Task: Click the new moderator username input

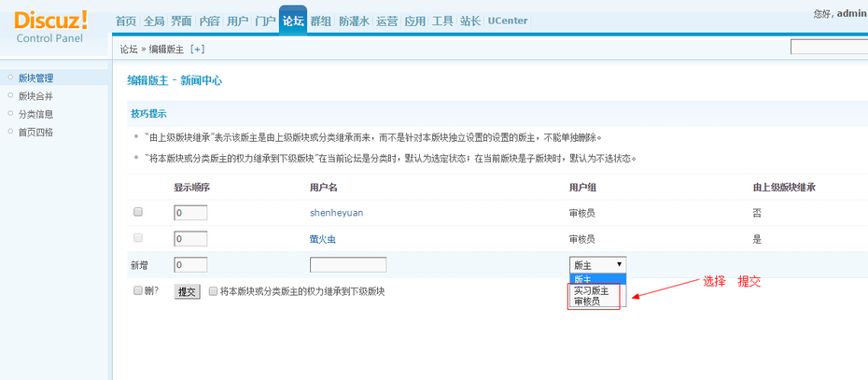Action: click(348, 265)
